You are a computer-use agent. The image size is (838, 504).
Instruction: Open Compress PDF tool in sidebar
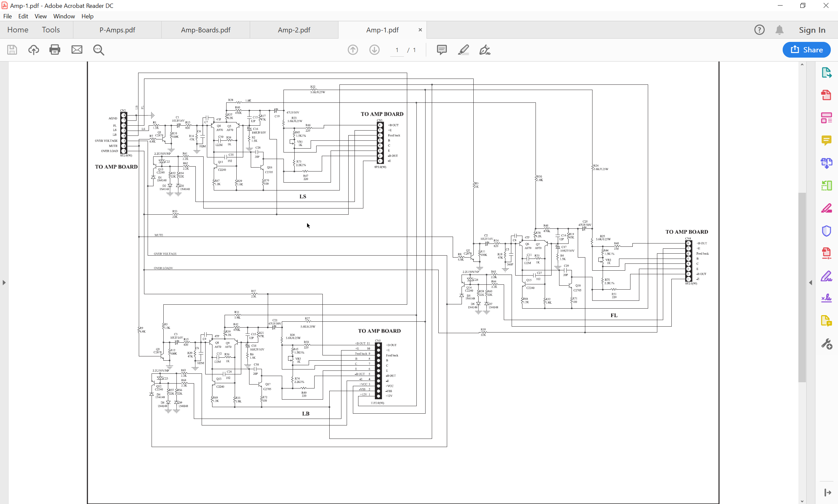click(x=827, y=253)
